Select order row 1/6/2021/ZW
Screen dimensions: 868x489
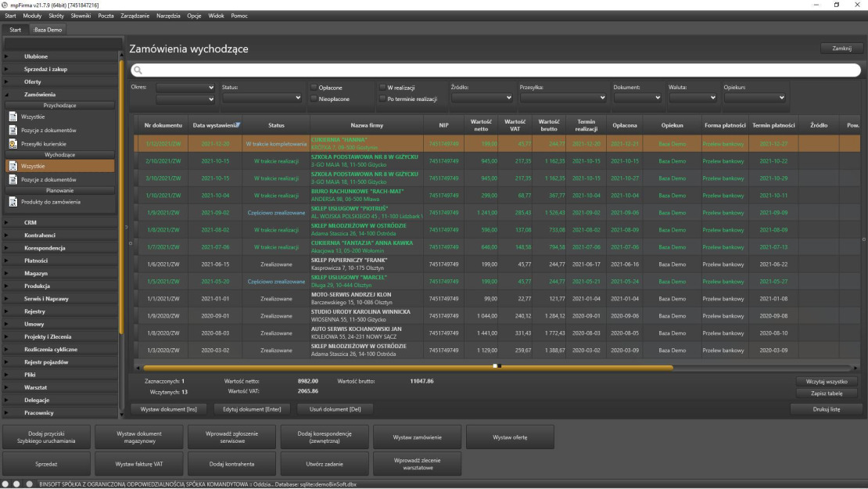pos(497,264)
